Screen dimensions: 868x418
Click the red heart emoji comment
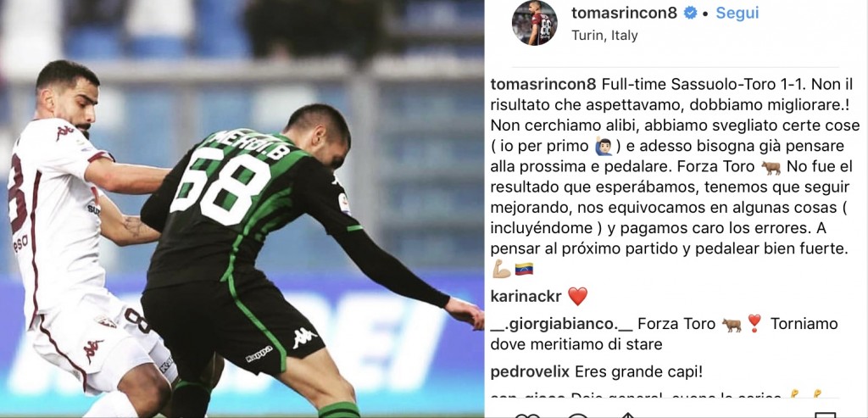click(577, 297)
